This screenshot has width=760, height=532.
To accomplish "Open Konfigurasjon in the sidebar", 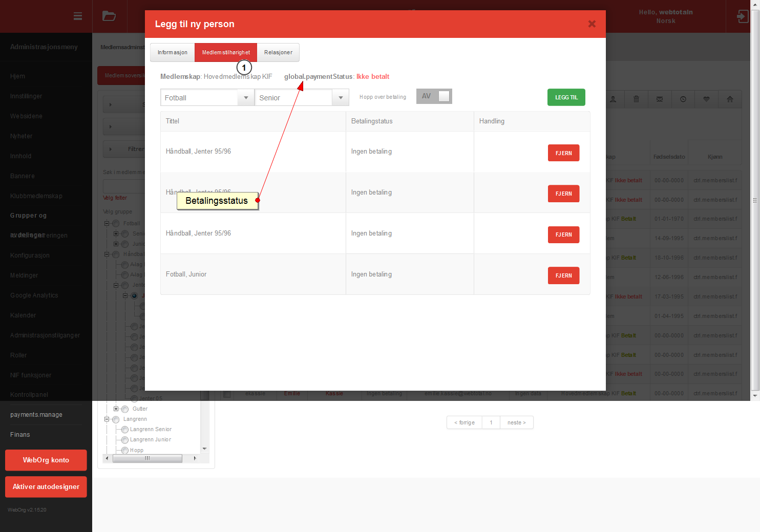I will (x=30, y=256).
